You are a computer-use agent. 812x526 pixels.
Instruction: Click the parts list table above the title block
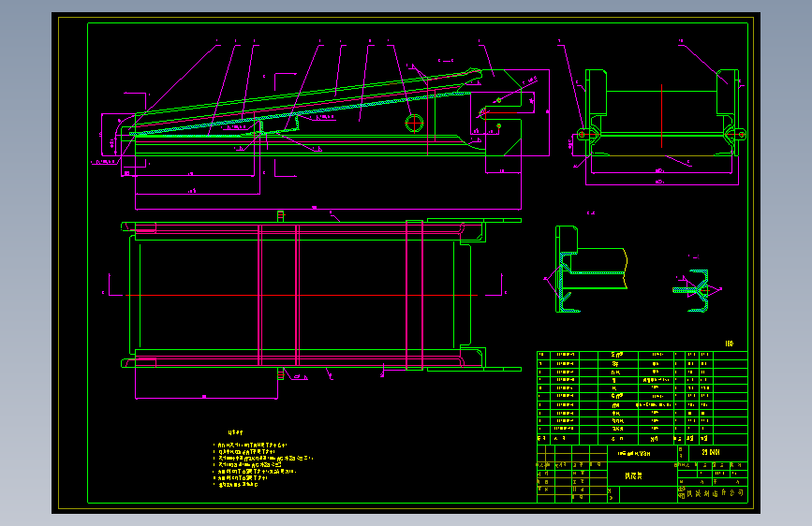tap(642, 398)
